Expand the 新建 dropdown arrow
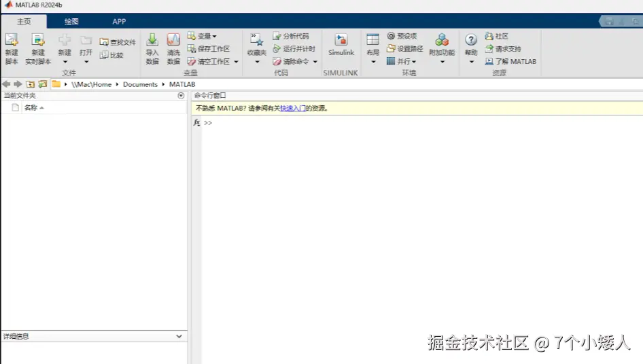 pyautogui.click(x=65, y=62)
